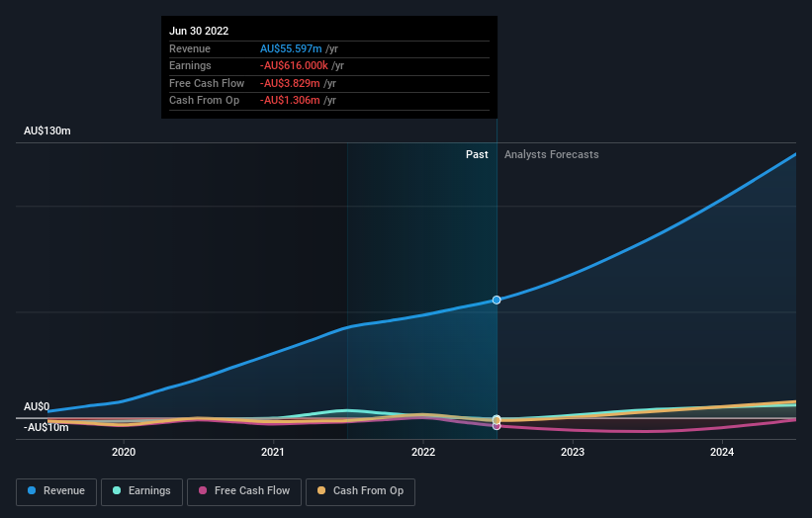Select the Cash From Op marker at mid-2022
The height and width of the screenshot is (518, 812).
pyautogui.click(x=496, y=420)
